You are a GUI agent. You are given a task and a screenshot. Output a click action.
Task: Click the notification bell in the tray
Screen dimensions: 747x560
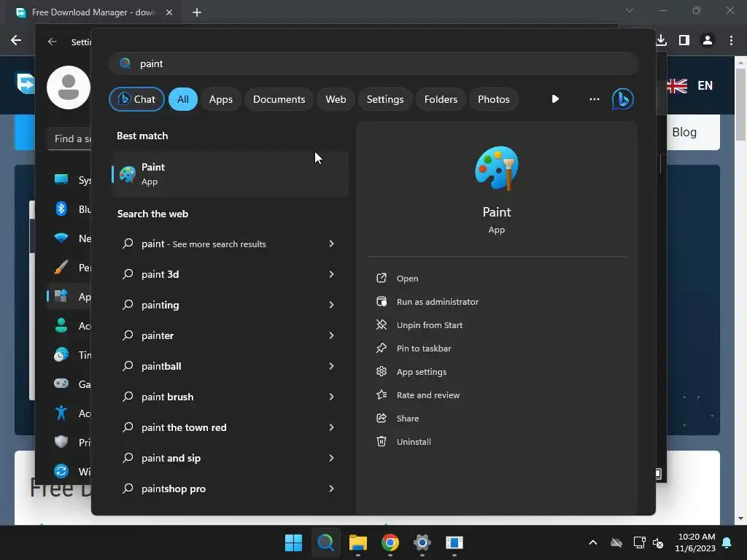[727, 542]
